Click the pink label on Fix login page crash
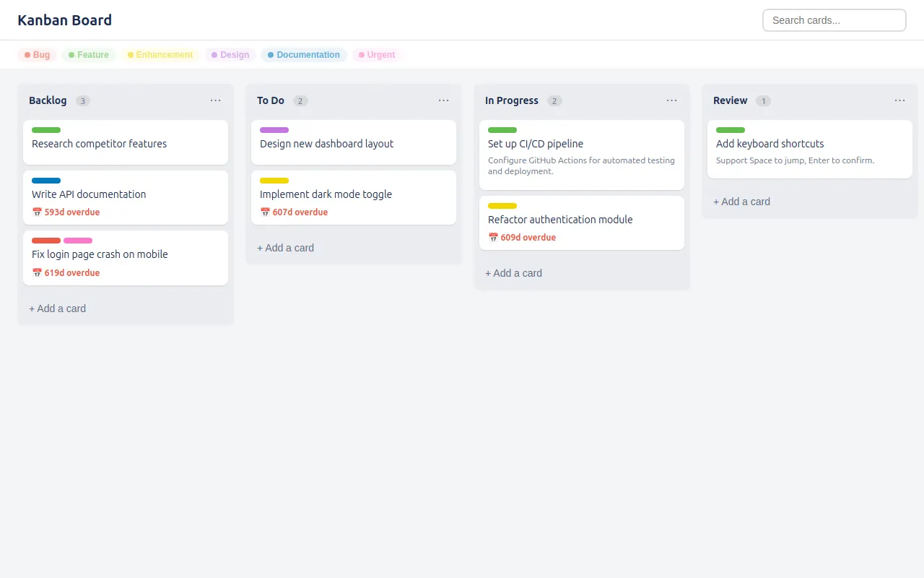This screenshot has width=924, height=578. pos(78,241)
